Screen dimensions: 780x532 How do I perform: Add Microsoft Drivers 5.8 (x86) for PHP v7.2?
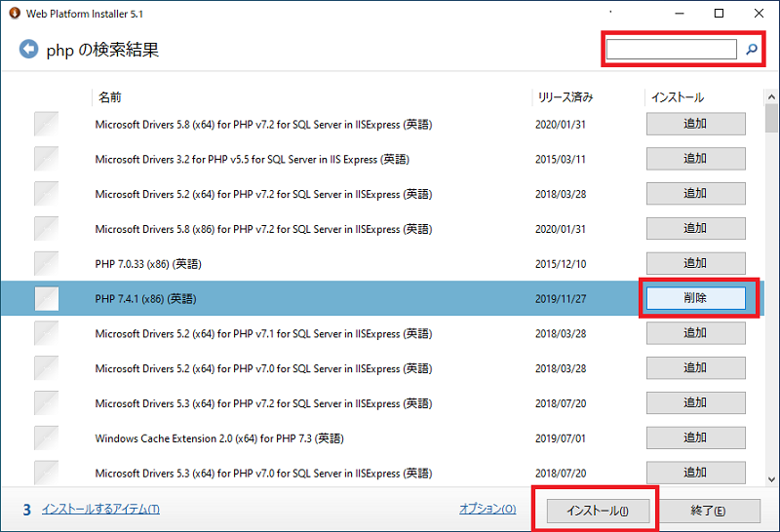tap(695, 228)
